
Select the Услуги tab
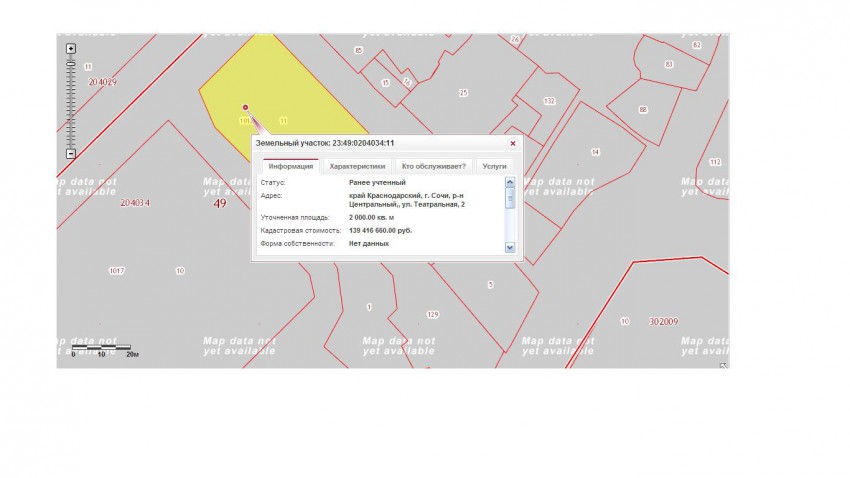tap(494, 166)
